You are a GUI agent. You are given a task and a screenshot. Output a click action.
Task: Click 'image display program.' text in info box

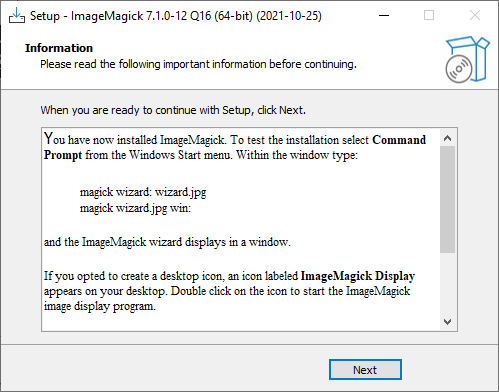[x=100, y=306]
